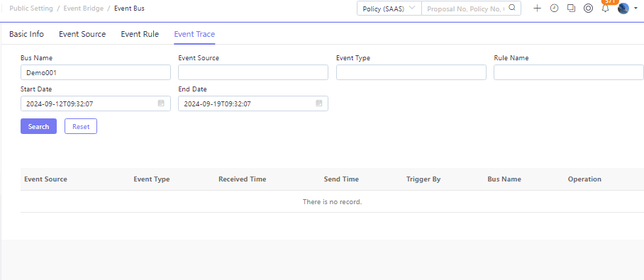
Task: Select the Event Trace tab
Action: click(x=194, y=34)
